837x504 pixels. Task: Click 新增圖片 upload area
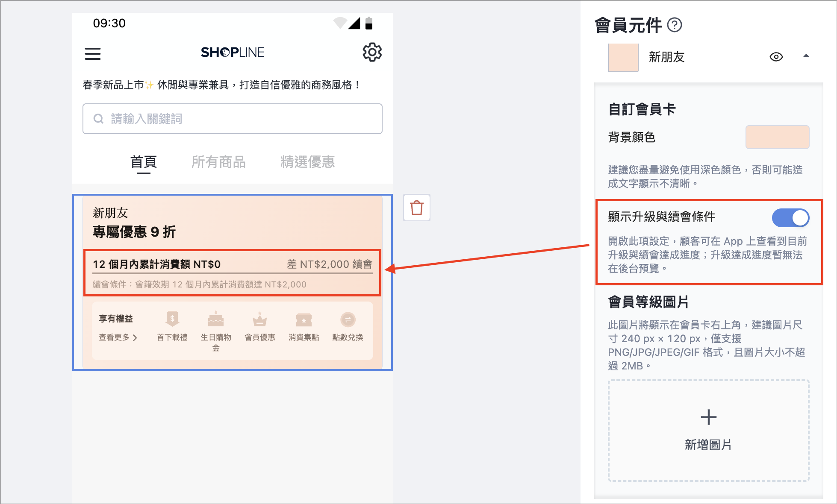click(708, 431)
